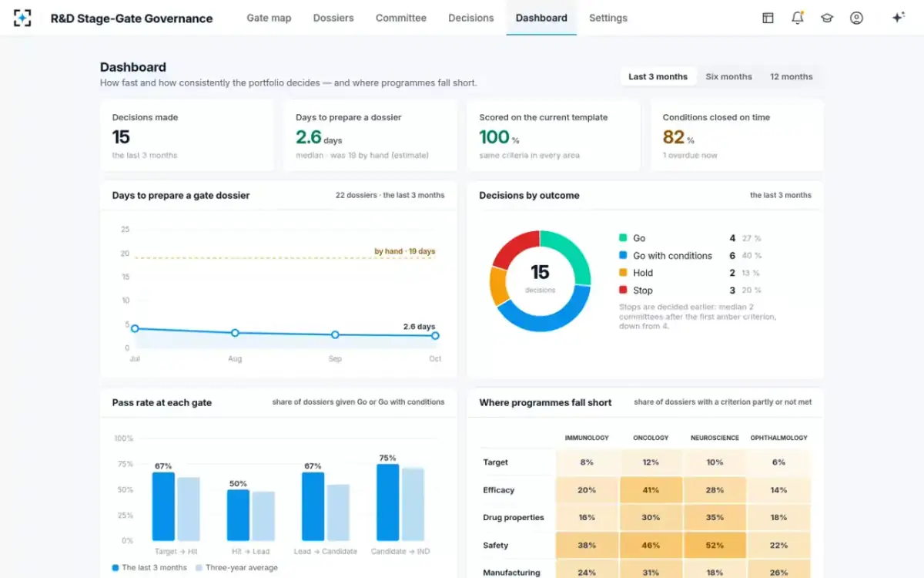Open the Settings tab

pyautogui.click(x=608, y=18)
